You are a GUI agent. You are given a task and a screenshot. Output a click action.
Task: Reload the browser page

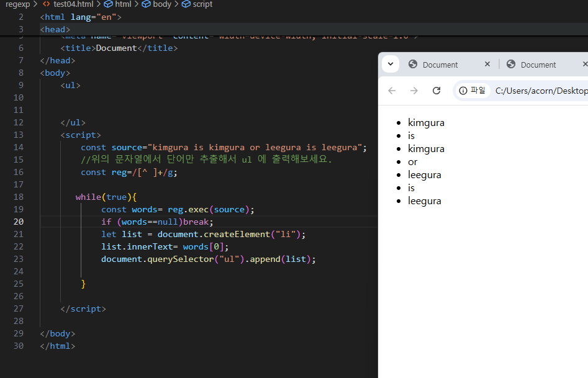click(436, 91)
